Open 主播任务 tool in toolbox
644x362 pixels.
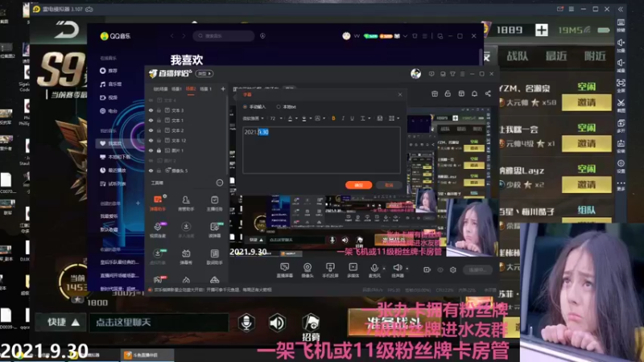coord(214,204)
